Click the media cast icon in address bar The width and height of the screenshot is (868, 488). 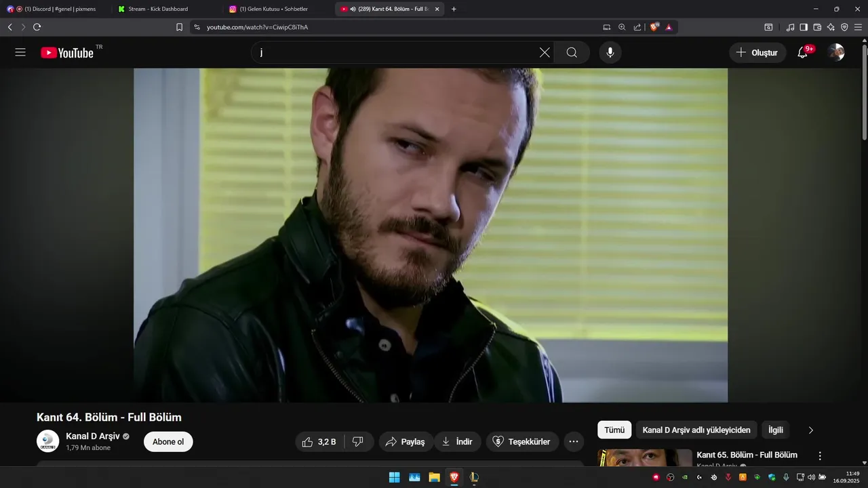pos(607,27)
